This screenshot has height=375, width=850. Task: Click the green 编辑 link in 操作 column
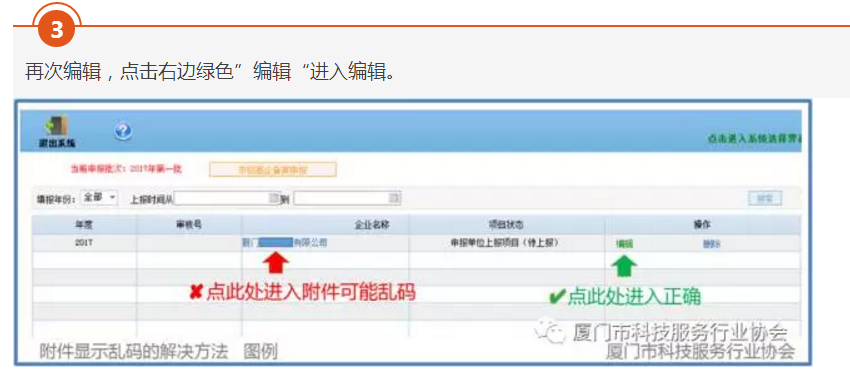[624, 244]
